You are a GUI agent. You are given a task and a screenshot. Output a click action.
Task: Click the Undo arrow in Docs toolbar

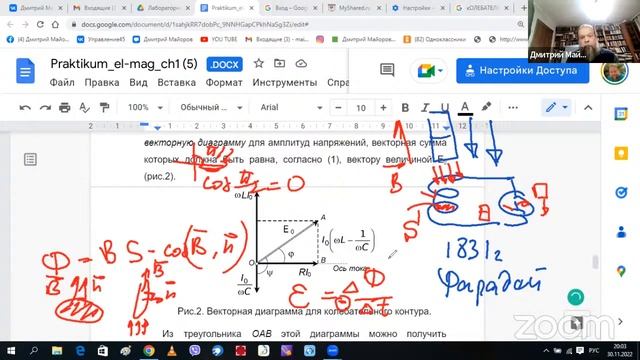pyautogui.click(x=25, y=108)
